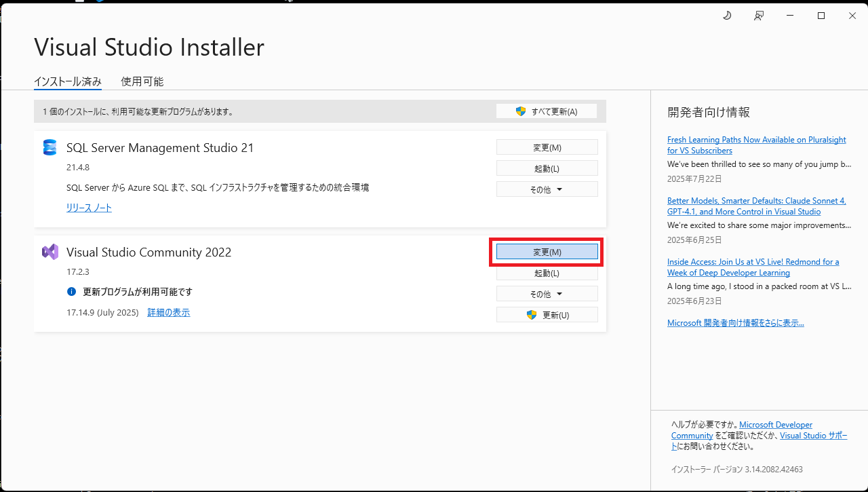Click the 開発者向け情報 heading
The width and height of the screenshot is (868, 492).
(x=709, y=112)
